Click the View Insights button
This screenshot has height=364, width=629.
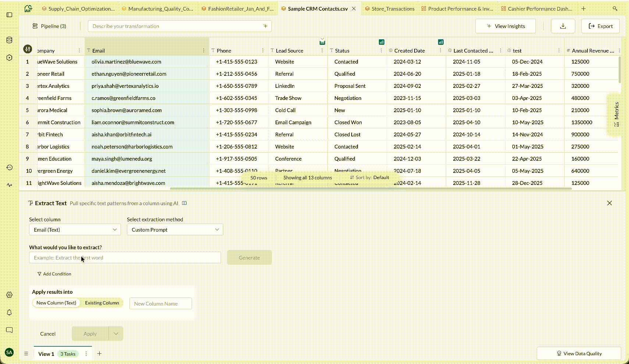point(505,26)
